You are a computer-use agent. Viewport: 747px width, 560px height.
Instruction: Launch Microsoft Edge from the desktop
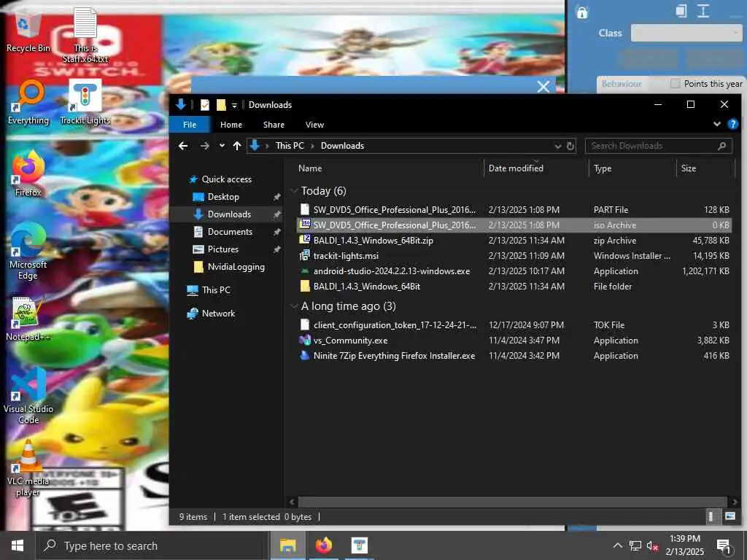[28, 252]
